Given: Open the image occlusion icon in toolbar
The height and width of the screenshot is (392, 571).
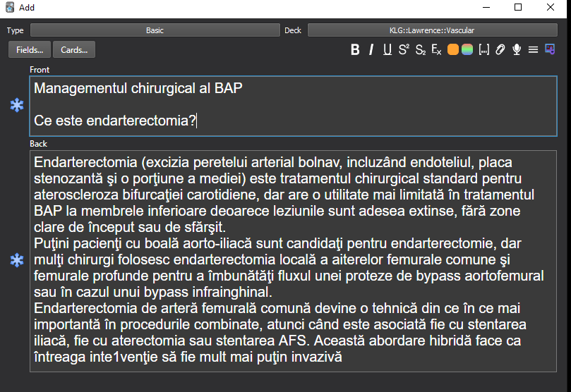Looking at the screenshot, I should click(551, 49).
